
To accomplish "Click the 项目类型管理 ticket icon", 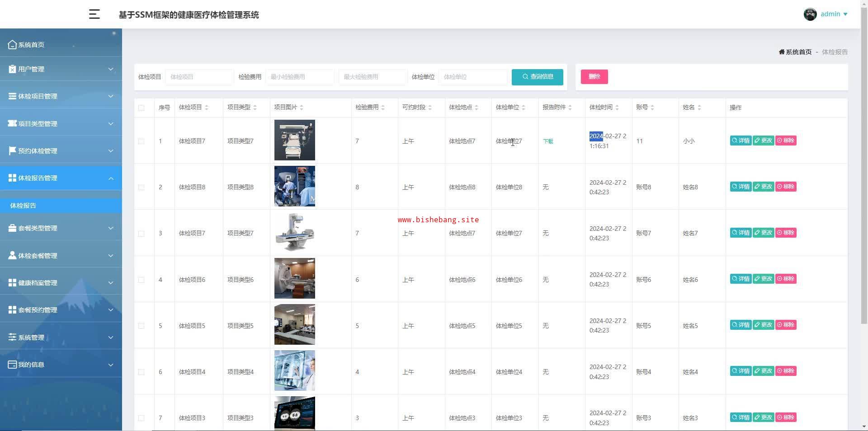I will point(12,123).
